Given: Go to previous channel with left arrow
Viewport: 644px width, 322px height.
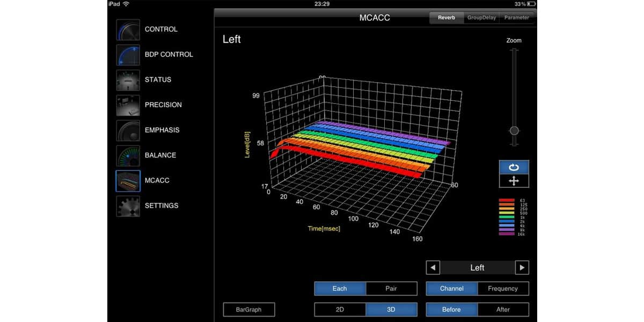Looking at the screenshot, I should pyautogui.click(x=433, y=268).
